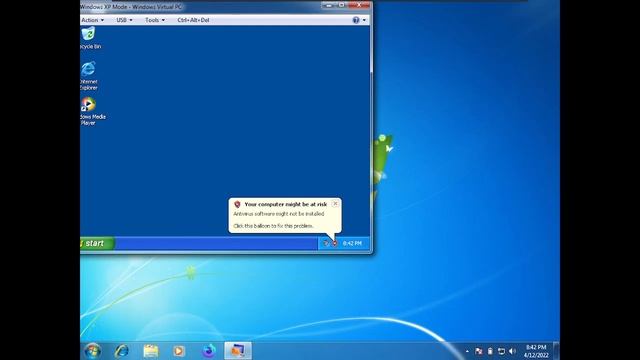Viewport: 640px width, 360px height.
Task: Close the security risk balloon
Action: pos(335,203)
